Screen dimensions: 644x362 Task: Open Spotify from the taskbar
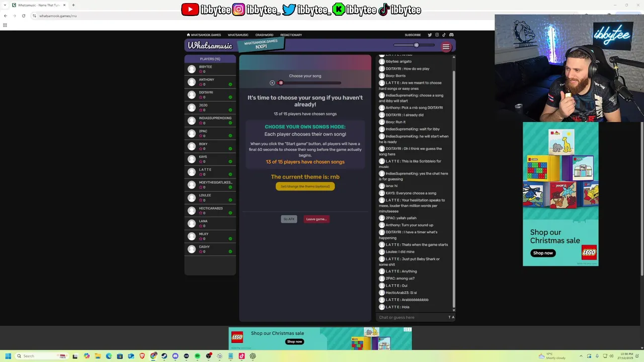[197, 356]
